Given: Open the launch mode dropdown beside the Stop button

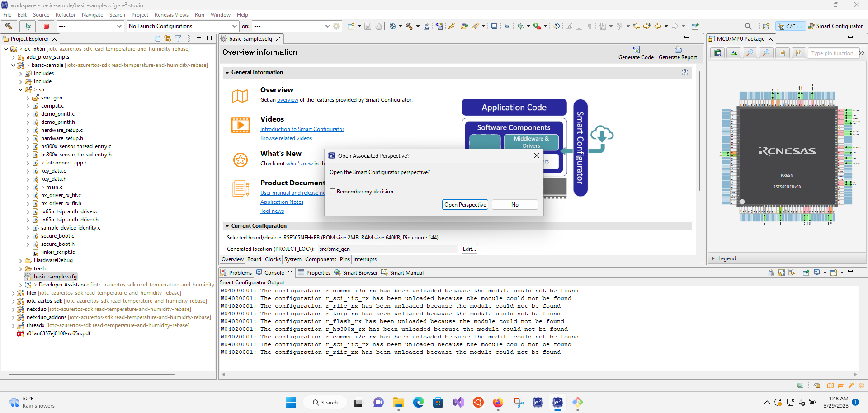Looking at the screenshot, I should (x=90, y=26).
